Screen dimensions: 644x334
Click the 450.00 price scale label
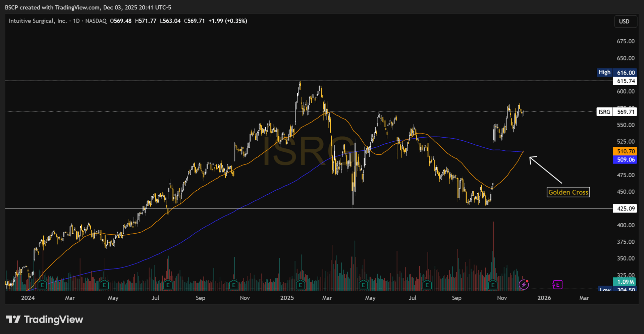pyautogui.click(x=626, y=192)
